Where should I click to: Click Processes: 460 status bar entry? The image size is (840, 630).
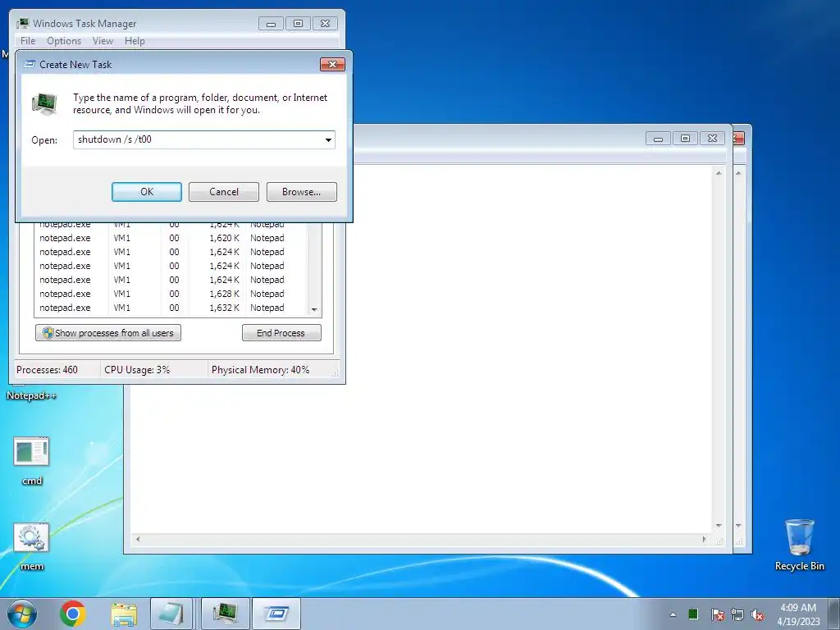pos(47,370)
